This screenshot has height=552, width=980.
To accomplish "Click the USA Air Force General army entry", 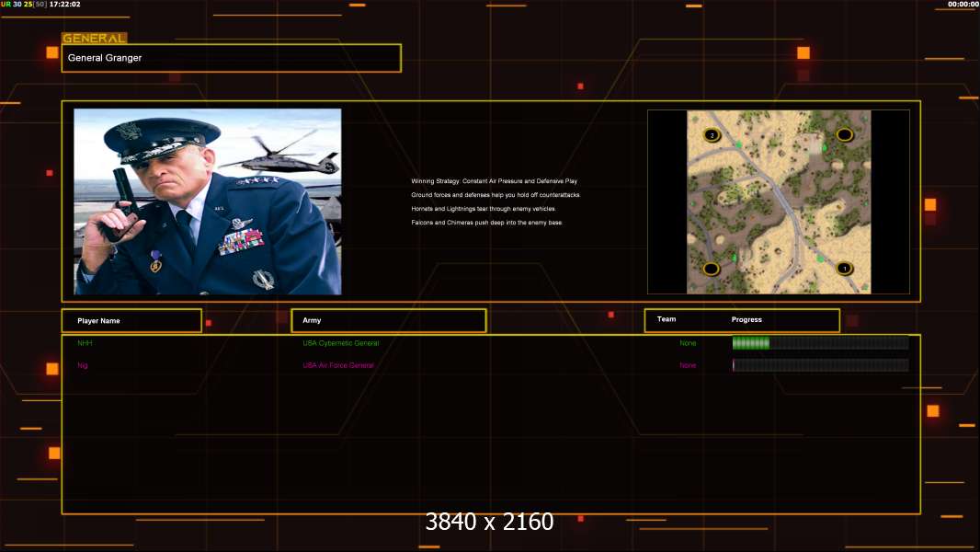I will 338,366.
